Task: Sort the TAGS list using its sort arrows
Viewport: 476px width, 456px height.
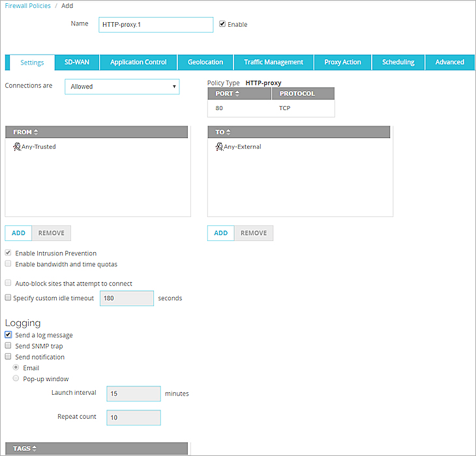Action: 35,449
